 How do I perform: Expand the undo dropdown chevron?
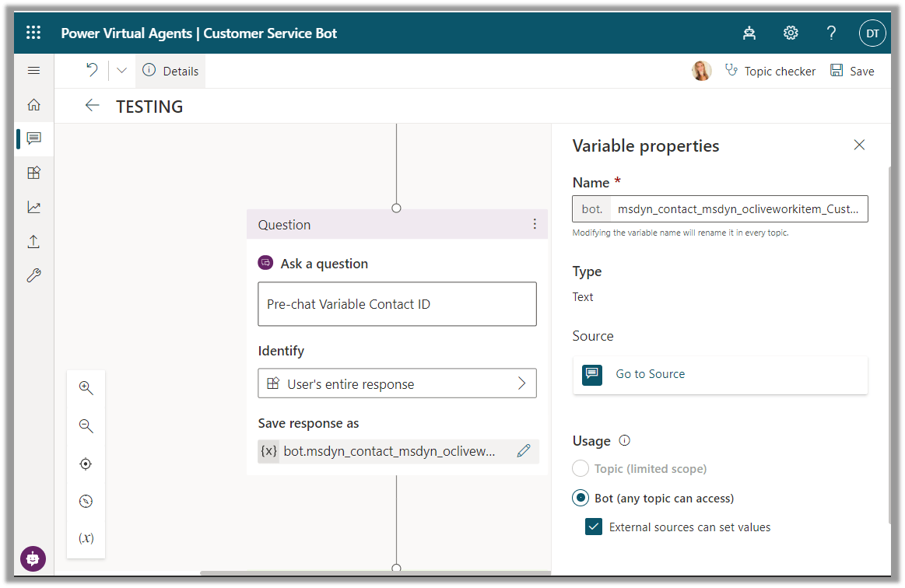pyautogui.click(x=121, y=71)
